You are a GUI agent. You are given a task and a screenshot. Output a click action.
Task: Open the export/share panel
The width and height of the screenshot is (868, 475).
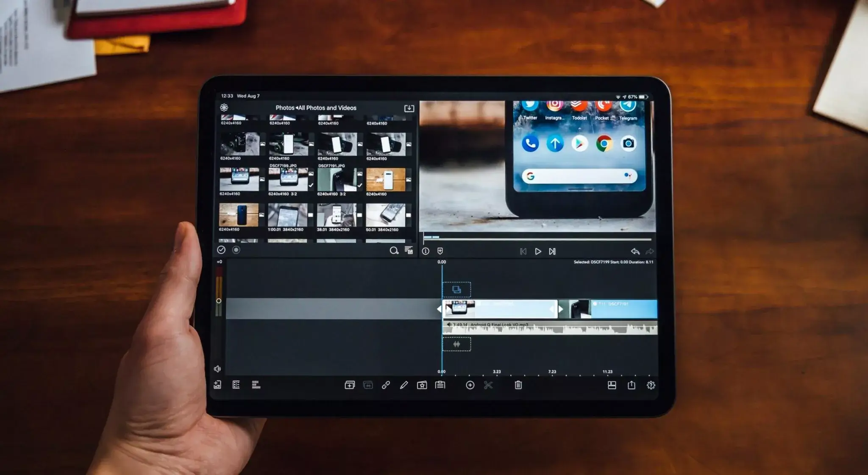pos(631,384)
